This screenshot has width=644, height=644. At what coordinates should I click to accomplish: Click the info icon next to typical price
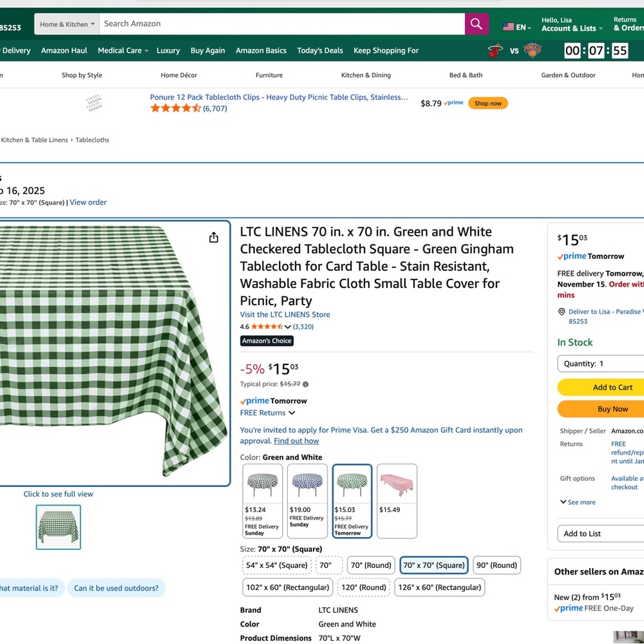click(305, 384)
